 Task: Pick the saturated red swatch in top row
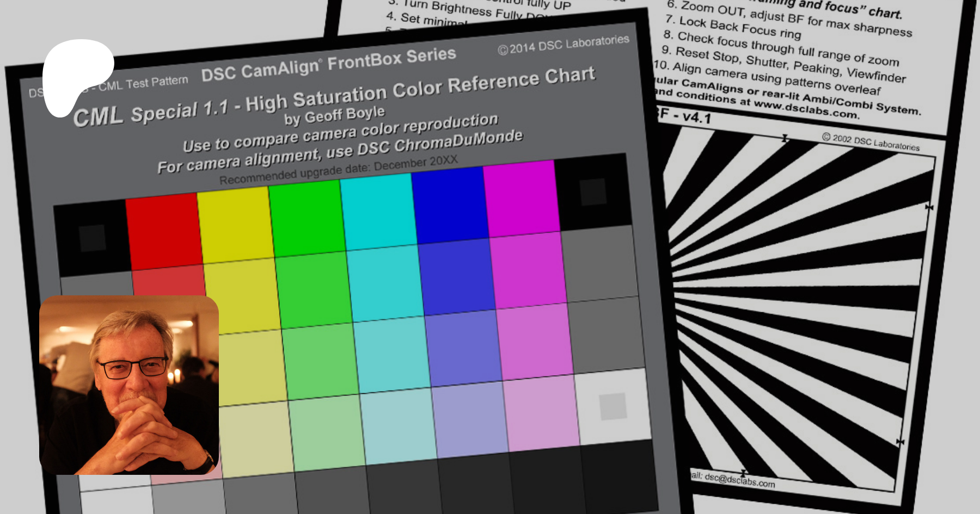[x=164, y=230]
